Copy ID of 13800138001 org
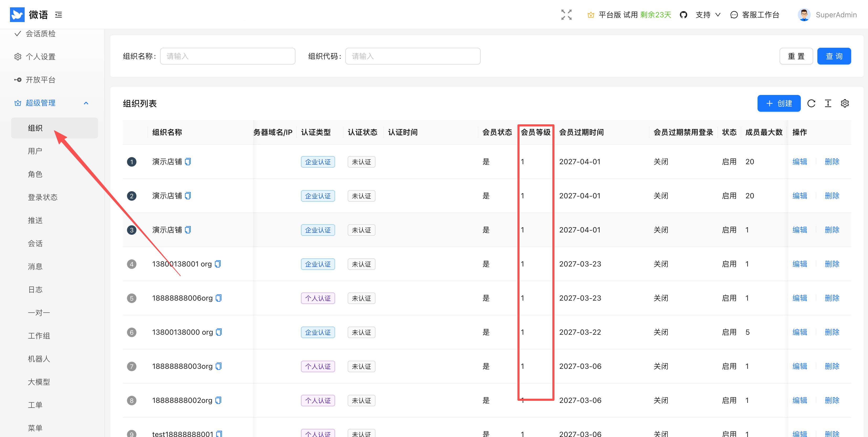Viewport: 868px width, 437px height. point(218,264)
